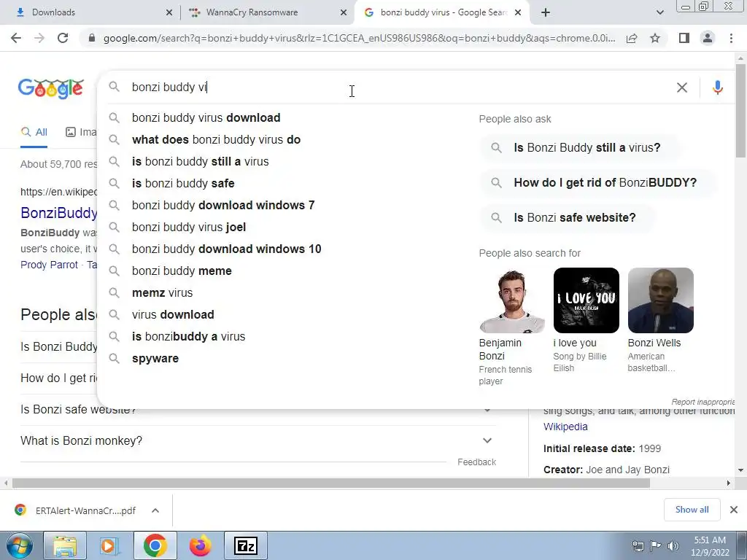The height and width of the screenshot is (560, 747).
Task: Click the Google holiday logo
Action: coord(51,88)
